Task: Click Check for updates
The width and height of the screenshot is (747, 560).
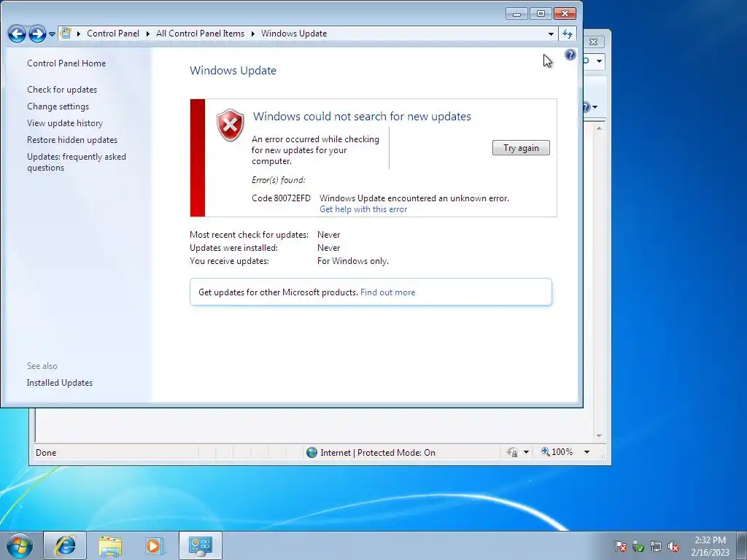Action: pyautogui.click(x=62, y=90)
